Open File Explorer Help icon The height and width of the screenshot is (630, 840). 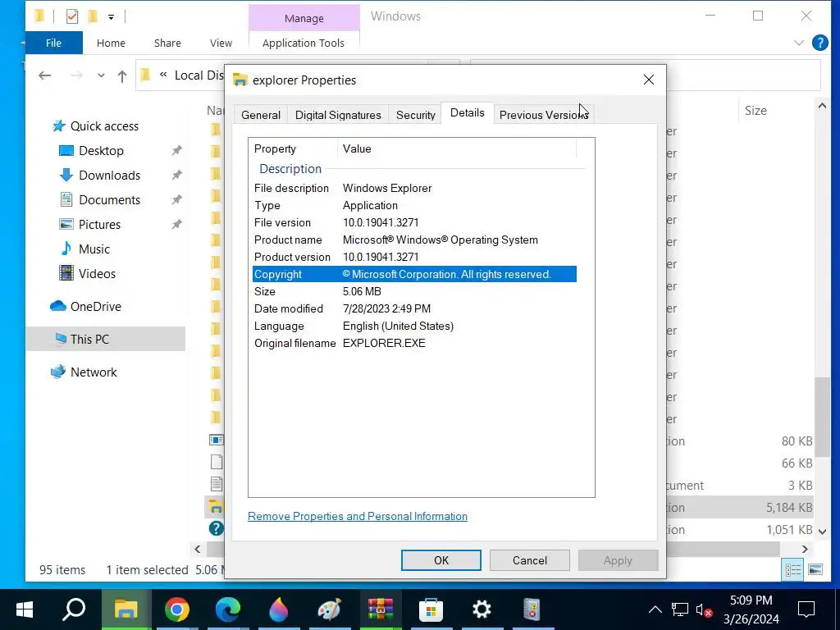click(x=819, y=43)
